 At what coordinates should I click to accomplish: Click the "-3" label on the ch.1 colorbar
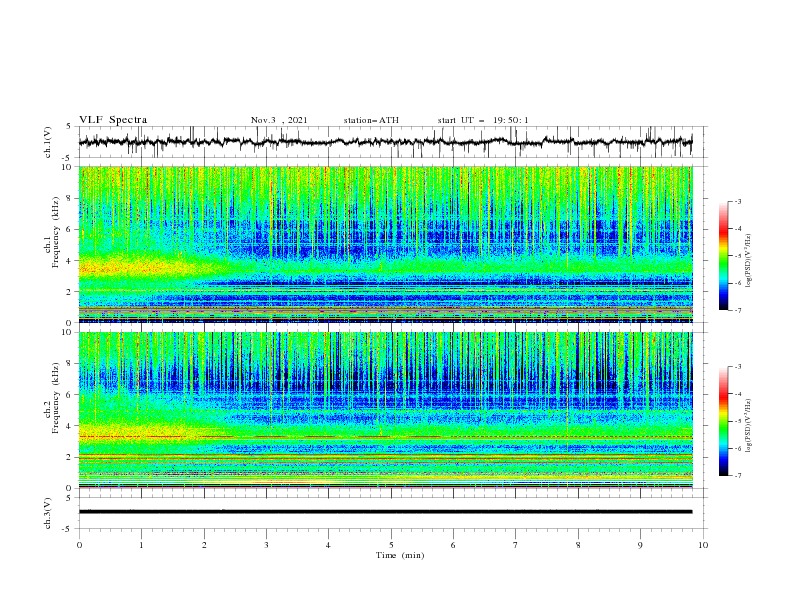pyautogui.click(x=737, y=201)
